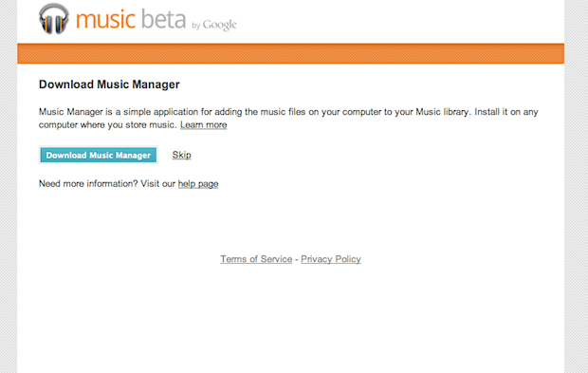Screen dimensions: 588x373
Task: Click the headphones logo icon
Action: pos(54,19)
